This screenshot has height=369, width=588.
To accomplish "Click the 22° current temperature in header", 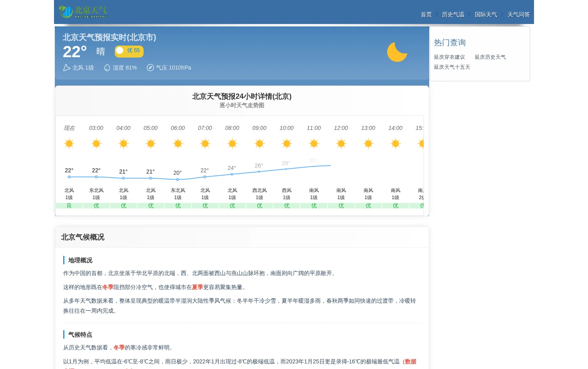I will pyautogui.click(x=75, y=52).
